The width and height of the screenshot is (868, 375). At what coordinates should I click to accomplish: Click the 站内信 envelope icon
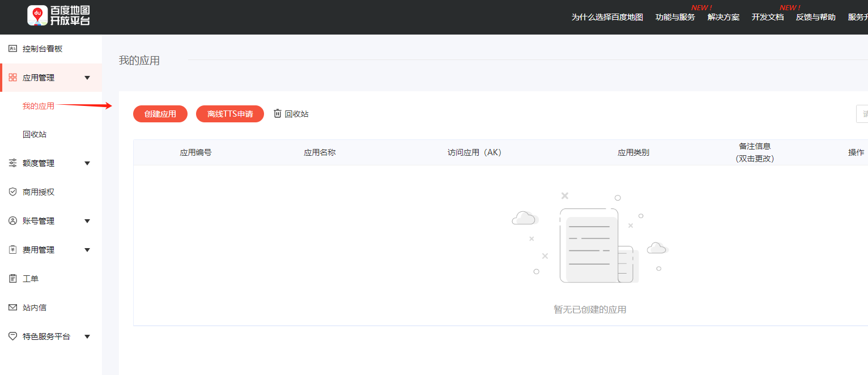pyautogui.click(x=12, y=308)
